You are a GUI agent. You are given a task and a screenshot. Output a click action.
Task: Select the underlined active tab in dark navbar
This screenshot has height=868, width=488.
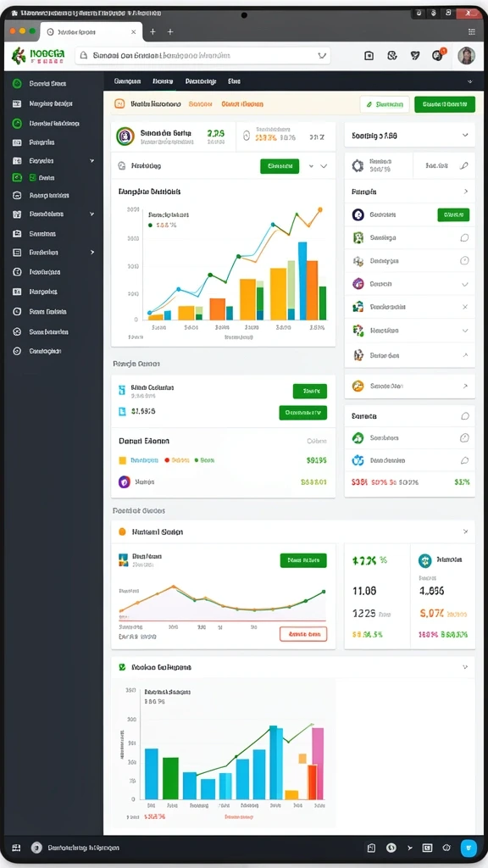pyautogui.click(x=163, y=81)
